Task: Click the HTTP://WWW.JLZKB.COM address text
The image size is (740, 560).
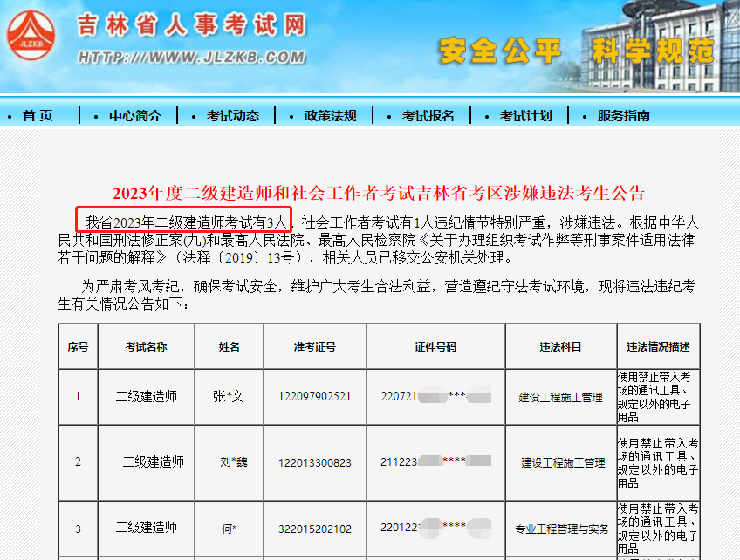Action: 190,57
